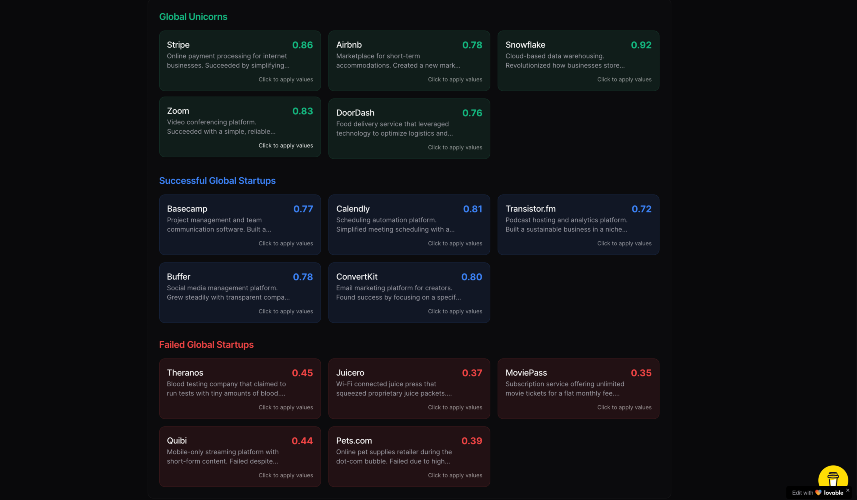Select the Juicero failed startup card
Image resolution: width=857 pixels, height=500 pixels.
click(x=409, y=389)
